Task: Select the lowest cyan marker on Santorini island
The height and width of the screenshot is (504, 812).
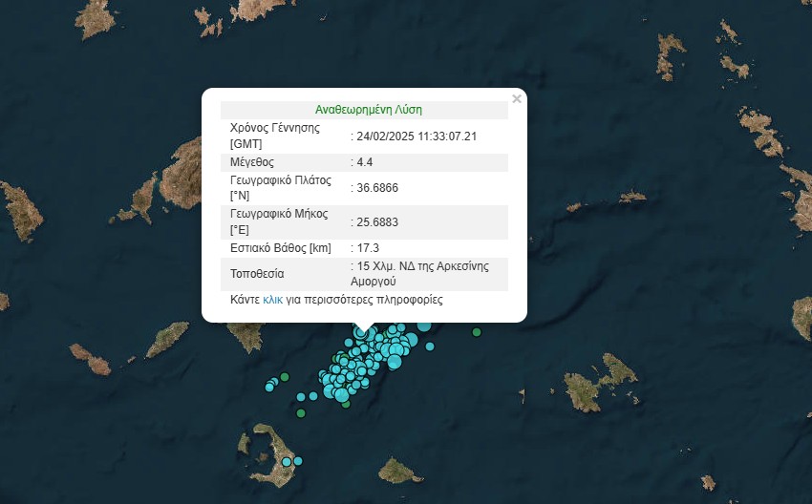Action: tap(286, 462)
